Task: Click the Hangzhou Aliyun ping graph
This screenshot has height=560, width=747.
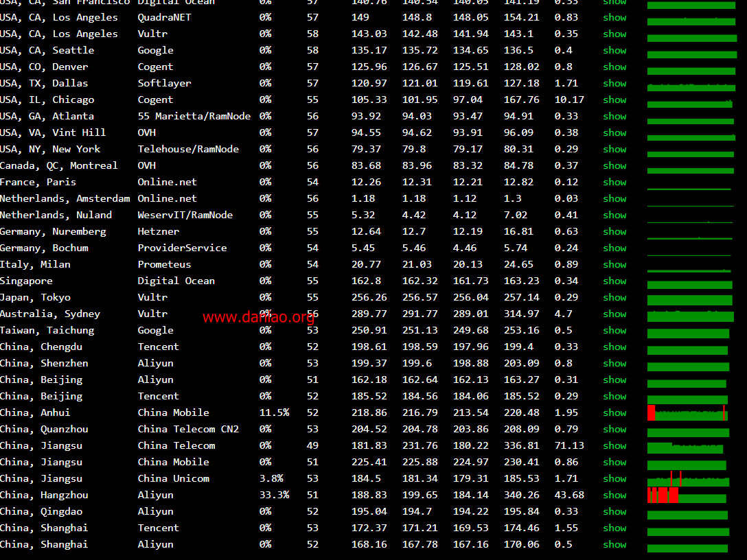Action: (x=687, y=495)
